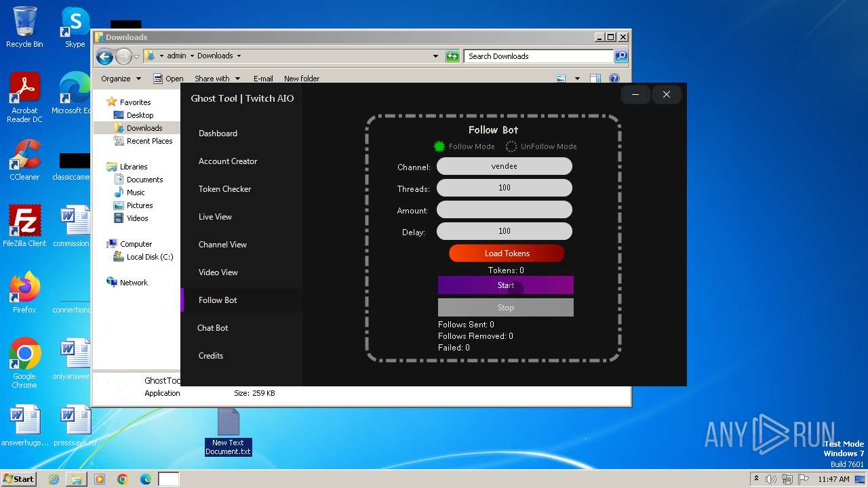
Task: Select the Recycle Bin desktop icon
Action: pos(24,27)
